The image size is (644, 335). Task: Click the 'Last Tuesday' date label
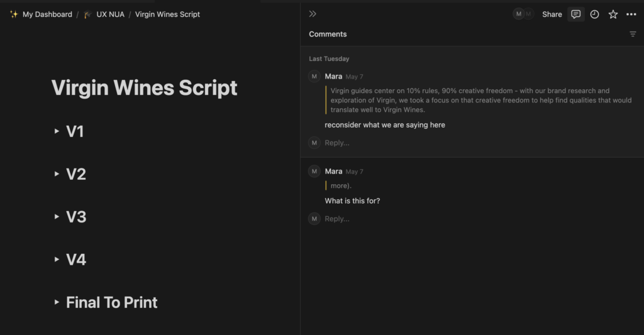coord(329,58)
